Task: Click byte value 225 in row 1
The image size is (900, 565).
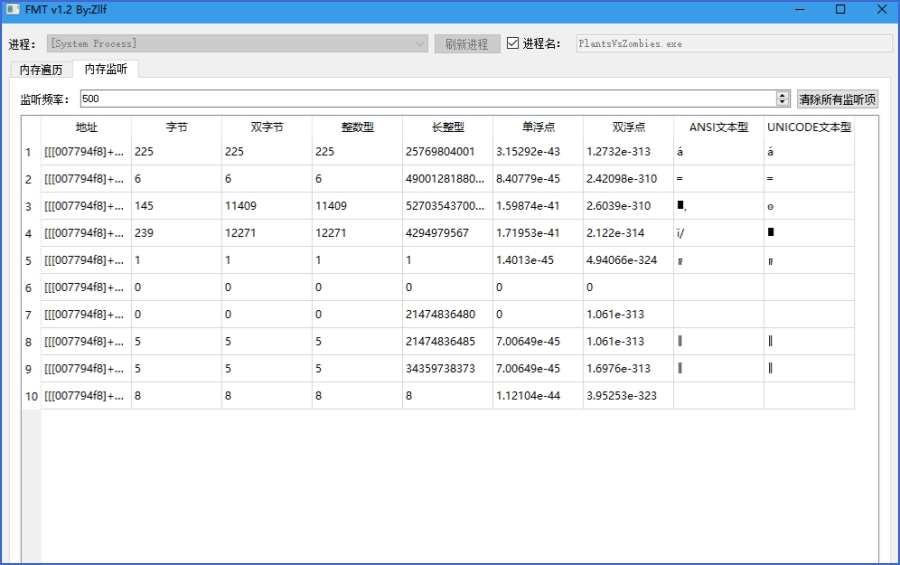Action: click(x=177, y=152)
